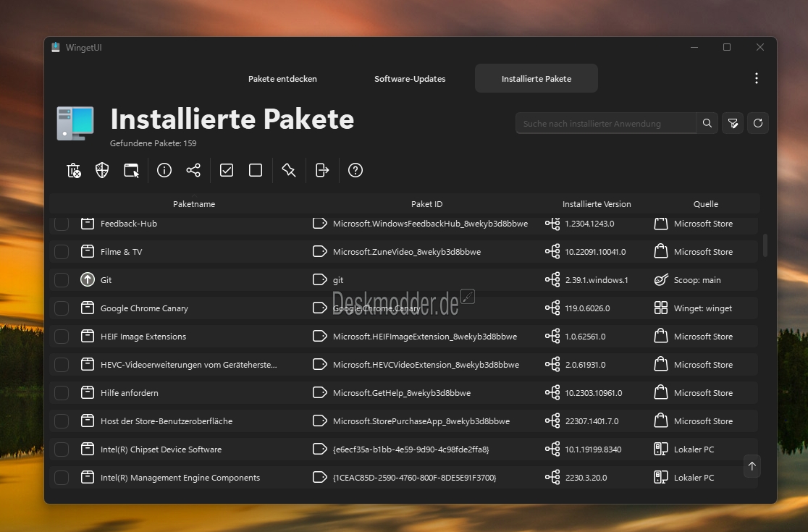The image size is (808, 532).
Task: Click the pin/ignore updates icon in toolbar
Action: click(x=289, y=170)
